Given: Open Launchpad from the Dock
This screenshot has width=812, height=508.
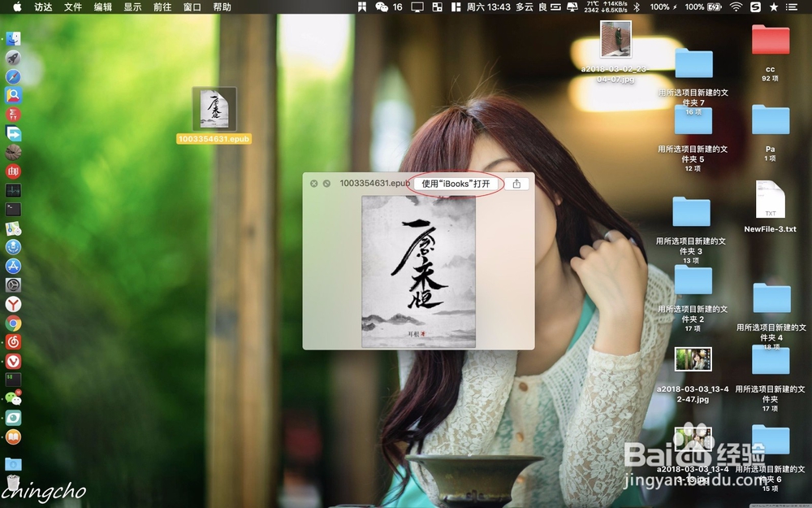Looking at the screenshot, I should pyautogui.click(x=12, y=57).
